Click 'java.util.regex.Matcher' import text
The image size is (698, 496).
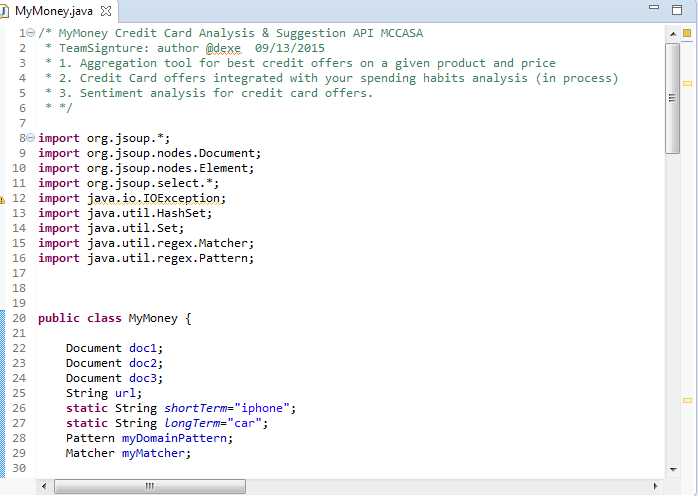tap(167, 243)
